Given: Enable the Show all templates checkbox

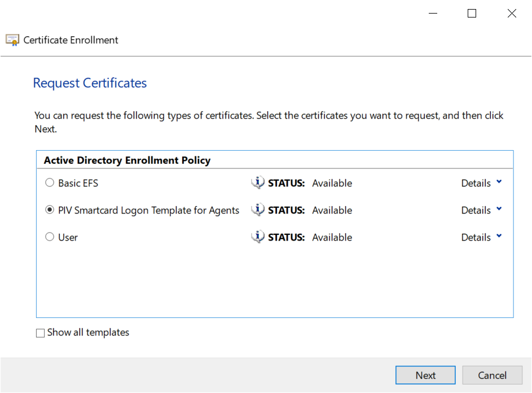Looking at the screenshot, I should [41, 333].
